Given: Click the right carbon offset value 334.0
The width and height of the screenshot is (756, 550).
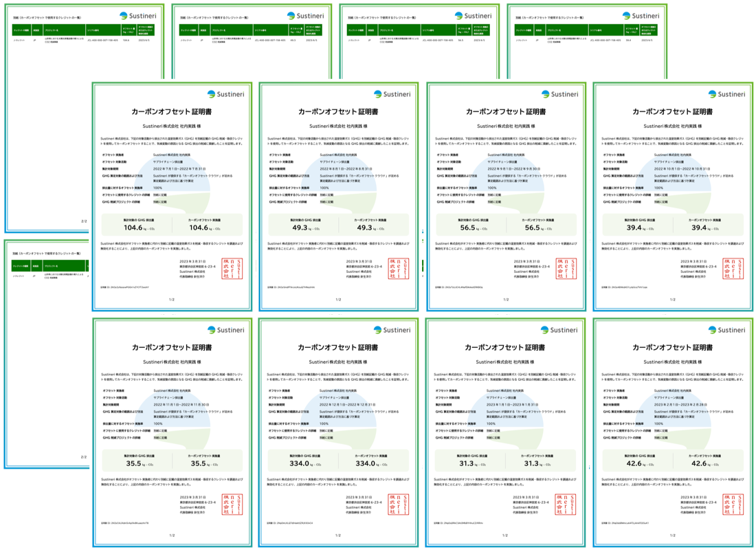Looking at the screenshot, I should [x=365, y=463].
